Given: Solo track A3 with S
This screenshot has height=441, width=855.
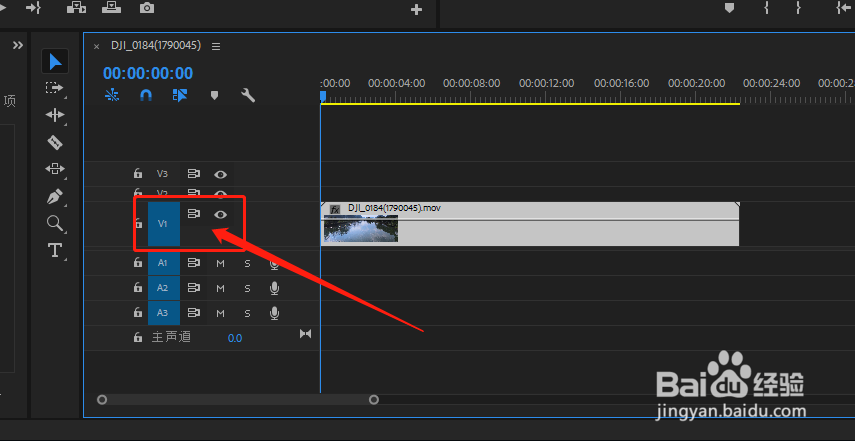Looking at the screenshot, I should tap(247, 313).
